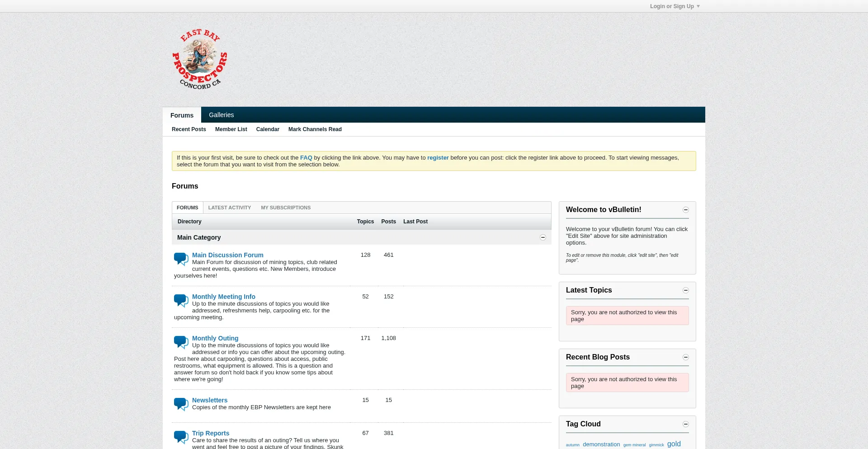Collapse the Tag Cloud module
This screenshot has height=449, width=868.
tap(685, 424)
